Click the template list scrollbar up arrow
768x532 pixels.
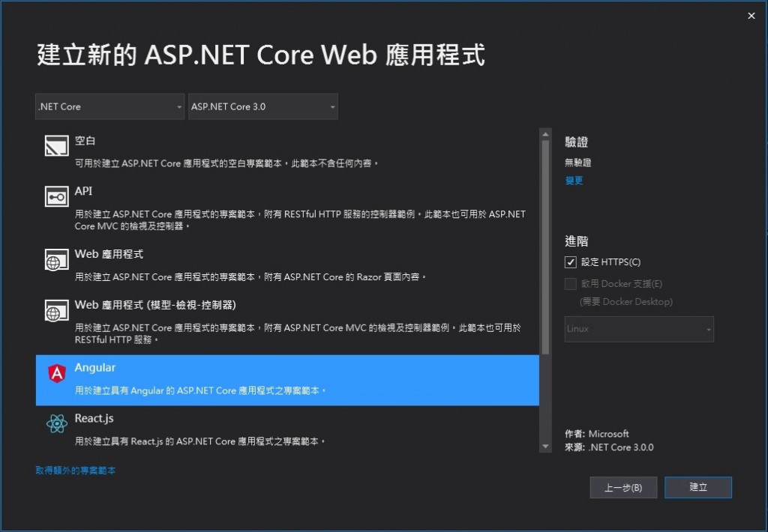(x=545, y=134)
